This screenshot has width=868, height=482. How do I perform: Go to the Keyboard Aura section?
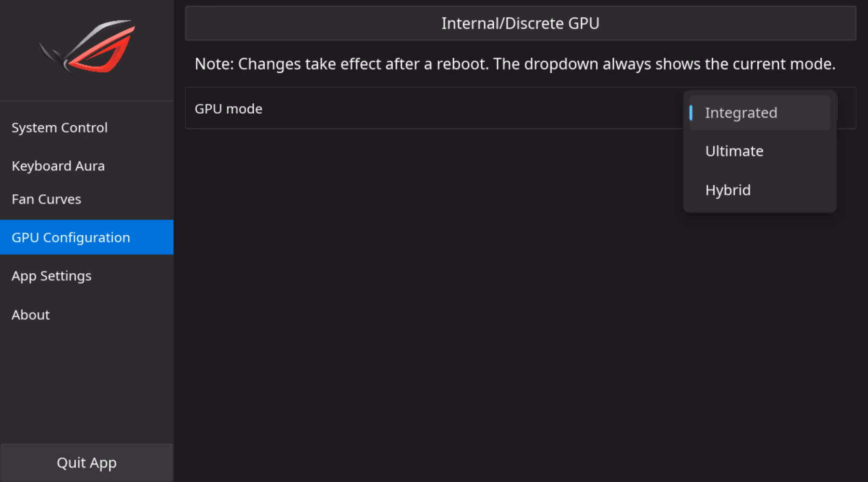click(58, 166)
